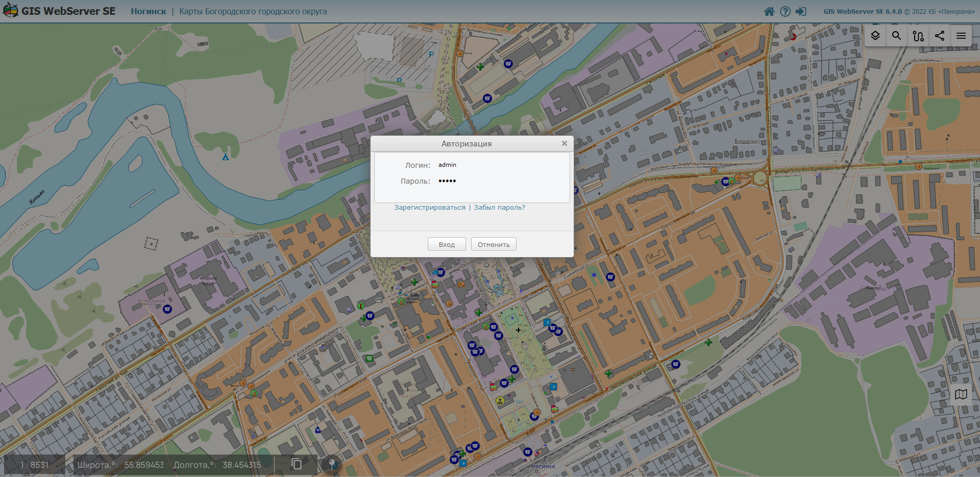Open the map layers panel icon
Viewport: 980px width, 477px height.
click(875, 36)
